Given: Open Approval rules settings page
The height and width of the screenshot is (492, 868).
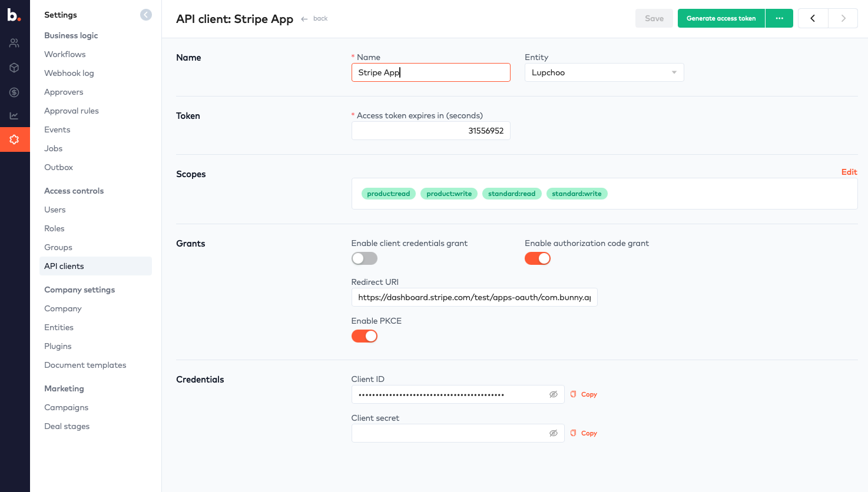Looking at the screenshot, I should click(x=71, y=111).
